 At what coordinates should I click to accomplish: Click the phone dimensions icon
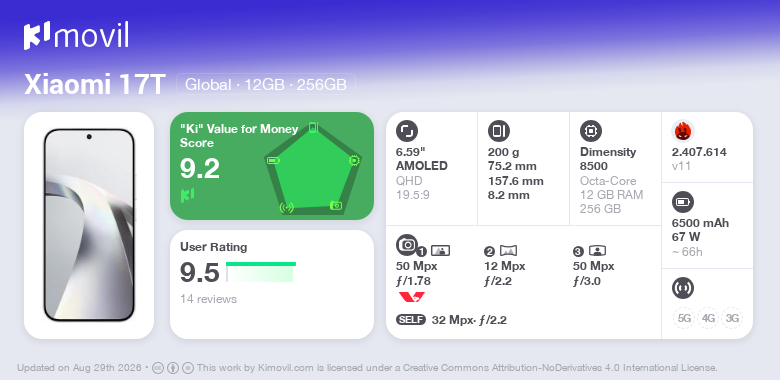[498, 131]
